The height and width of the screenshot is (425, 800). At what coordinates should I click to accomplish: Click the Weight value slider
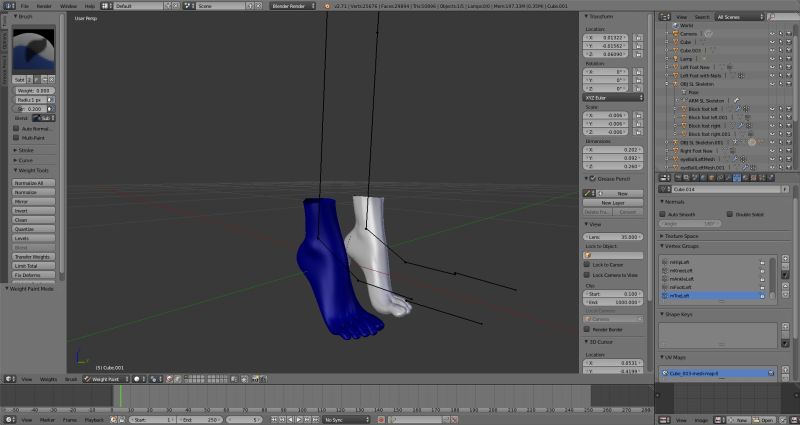point(34,90)
